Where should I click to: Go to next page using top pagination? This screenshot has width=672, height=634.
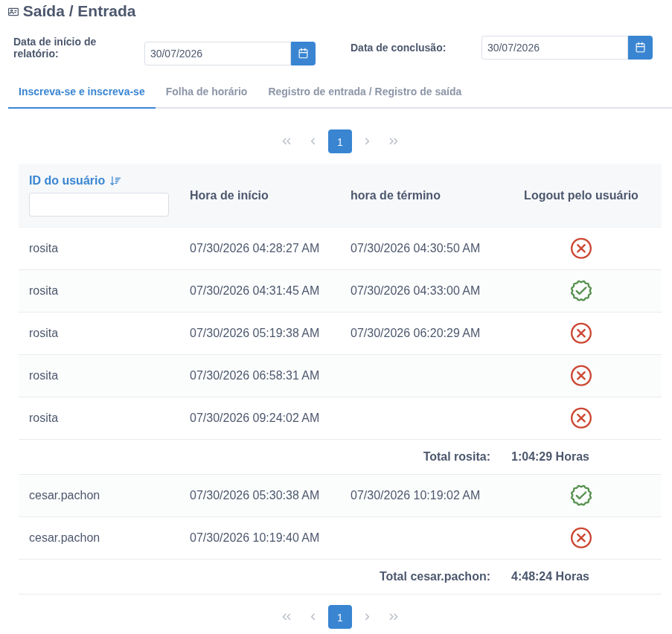click(x=367, y=141)
